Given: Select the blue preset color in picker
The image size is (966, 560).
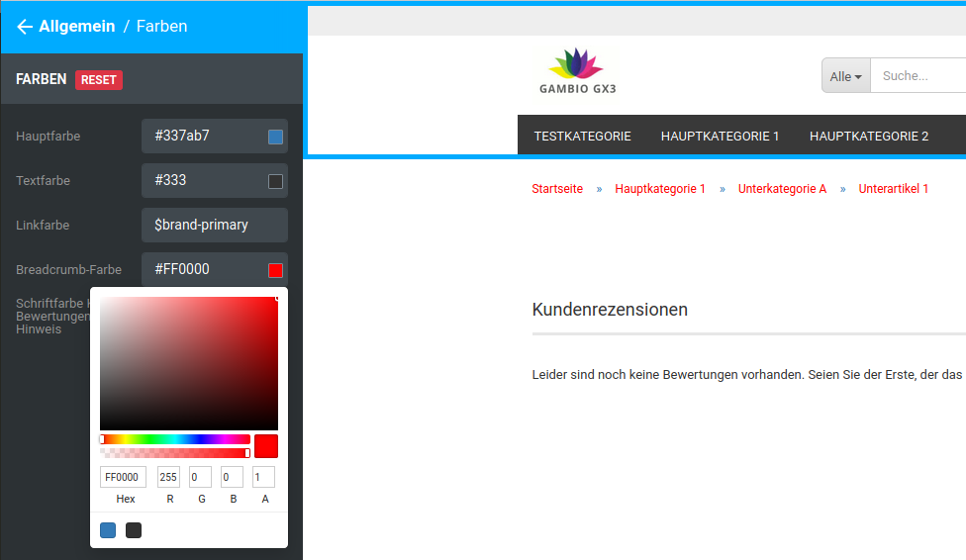Looking at the screenshot, I should [x=108, y=530].
